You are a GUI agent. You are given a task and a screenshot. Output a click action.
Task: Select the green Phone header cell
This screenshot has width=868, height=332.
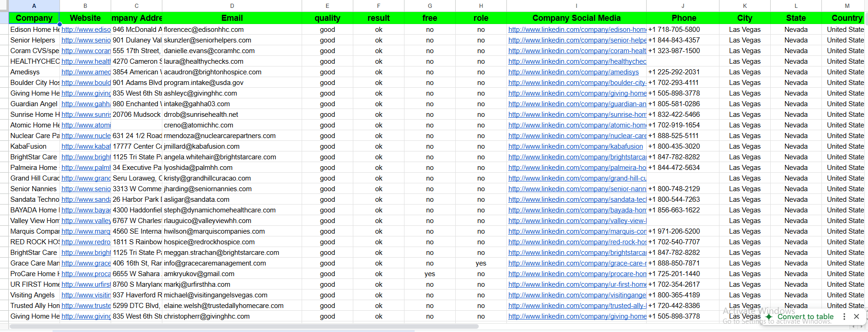(683, 18)
